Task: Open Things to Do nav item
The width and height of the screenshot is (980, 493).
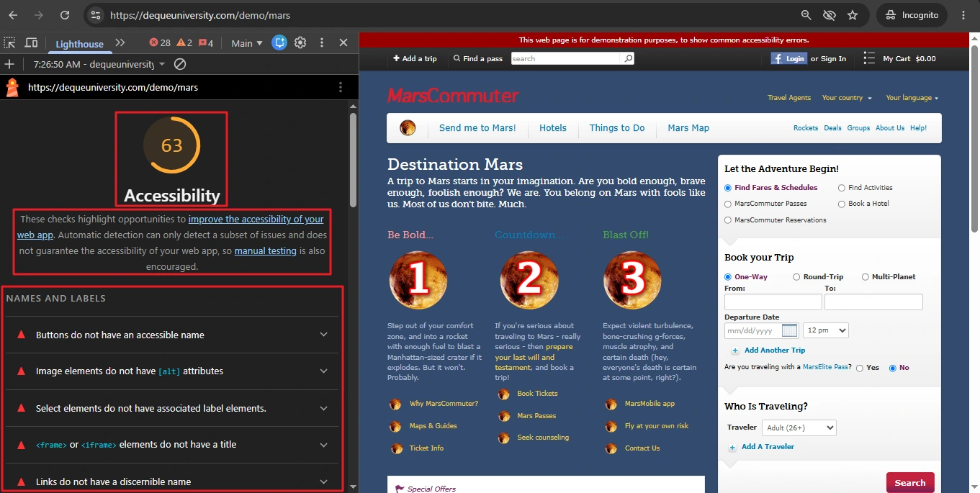Action: 617,128
